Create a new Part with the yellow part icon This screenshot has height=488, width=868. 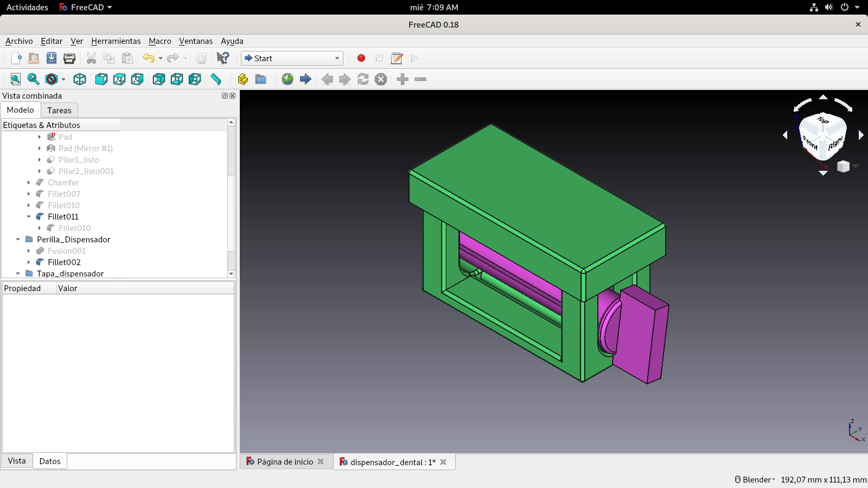(x=242, y=79)
